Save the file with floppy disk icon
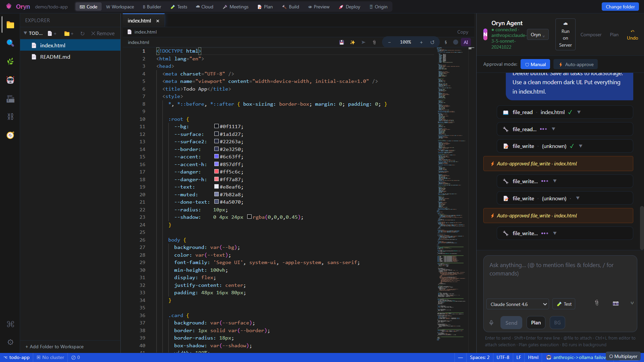This screenshot has width=644, height=362. (x=341, y=42)
